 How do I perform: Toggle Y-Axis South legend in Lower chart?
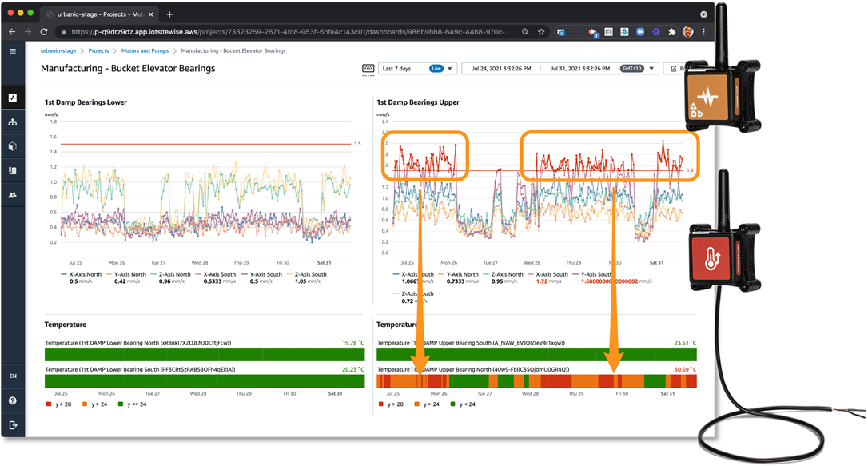[262, 274]
